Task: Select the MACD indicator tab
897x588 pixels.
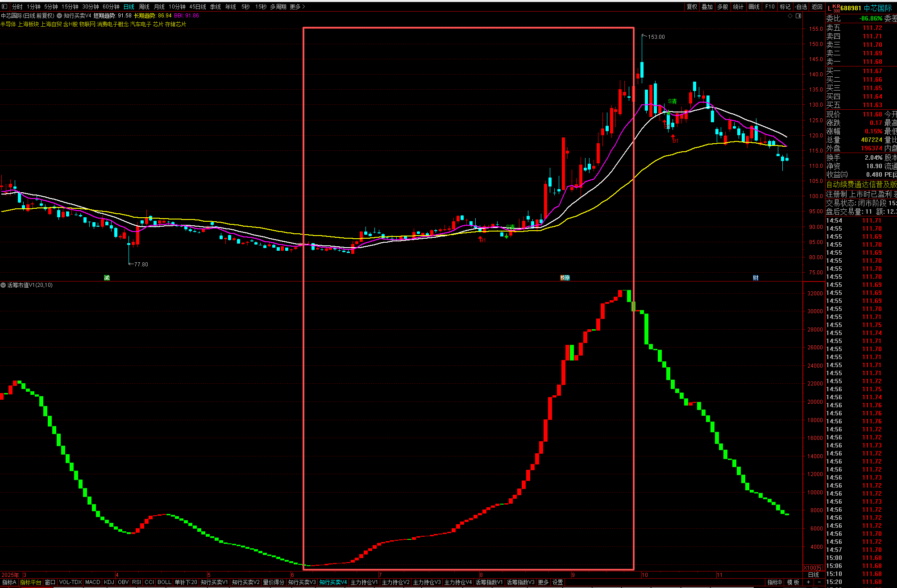Action: click(93, 582)
